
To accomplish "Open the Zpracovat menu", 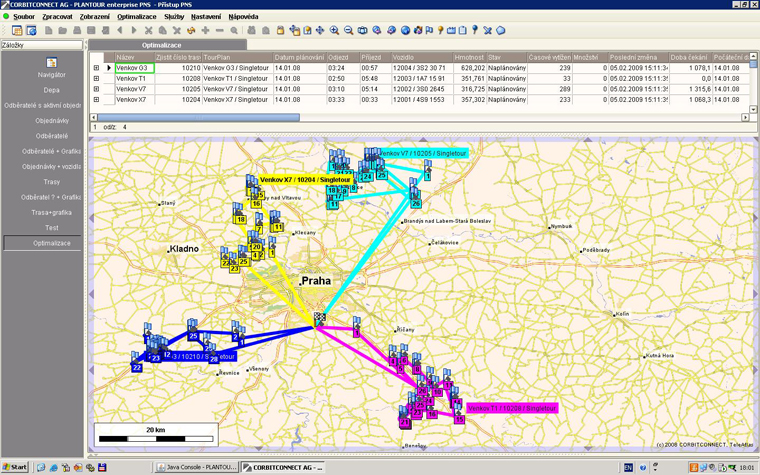I will (x=57, y=16).
